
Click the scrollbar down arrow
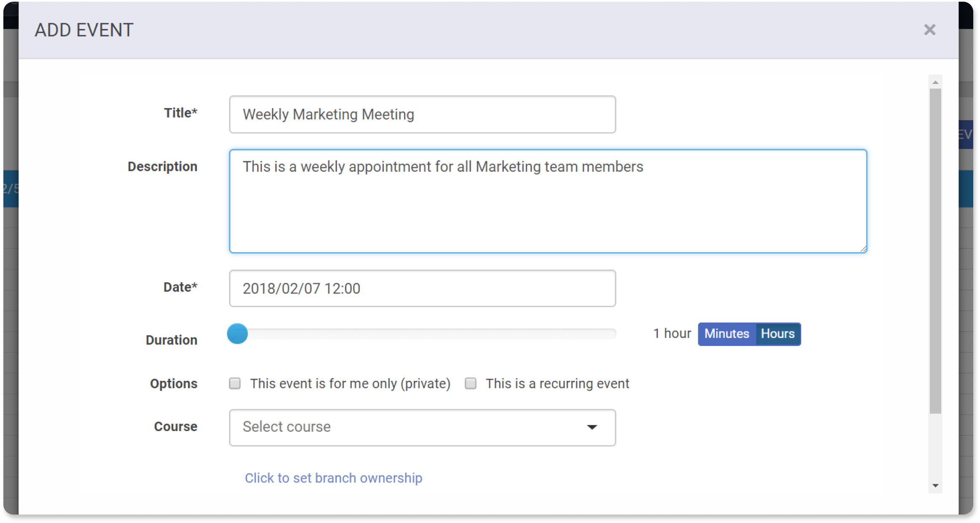pyautogui.click(x=935, y=486)
